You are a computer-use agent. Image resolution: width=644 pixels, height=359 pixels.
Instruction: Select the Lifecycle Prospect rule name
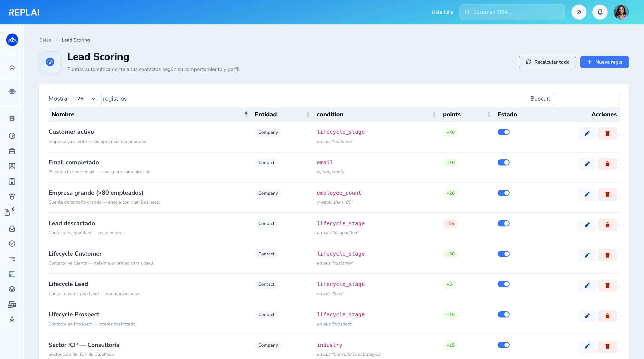point(74,314)
